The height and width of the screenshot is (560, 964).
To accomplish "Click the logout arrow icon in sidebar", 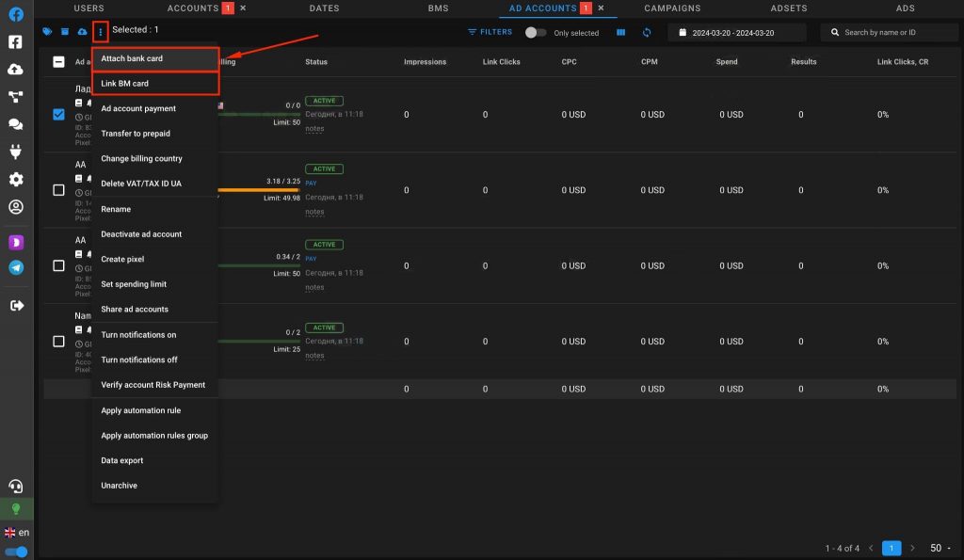I will [x=17, y=306].
